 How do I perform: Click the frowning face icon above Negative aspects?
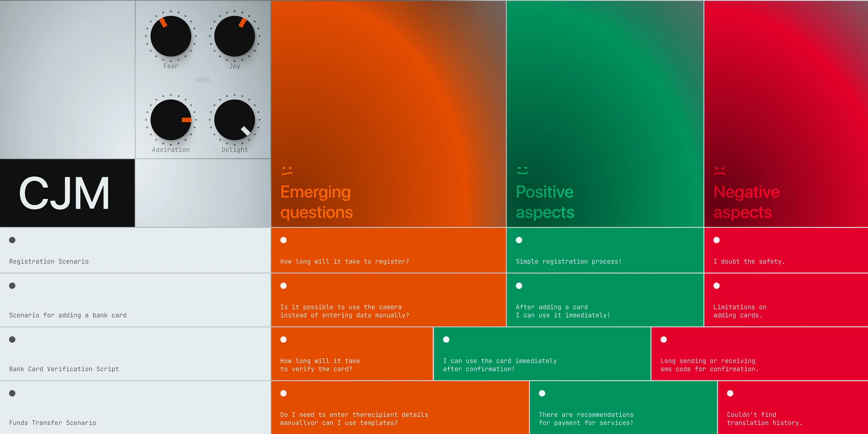pos(720,170)
